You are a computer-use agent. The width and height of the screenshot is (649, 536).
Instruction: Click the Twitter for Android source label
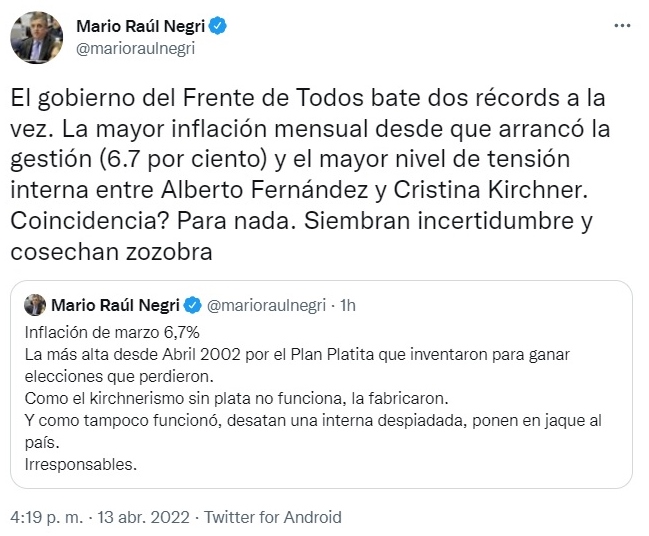pyautogui.click(x=273, y=517)
